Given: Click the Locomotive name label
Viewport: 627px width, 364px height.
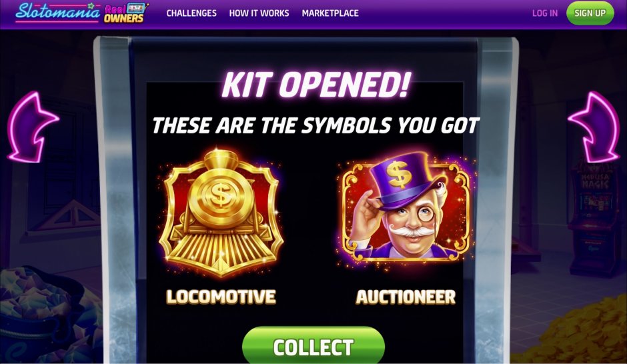Looking at the screenshot, I should (x=221, y=297).
